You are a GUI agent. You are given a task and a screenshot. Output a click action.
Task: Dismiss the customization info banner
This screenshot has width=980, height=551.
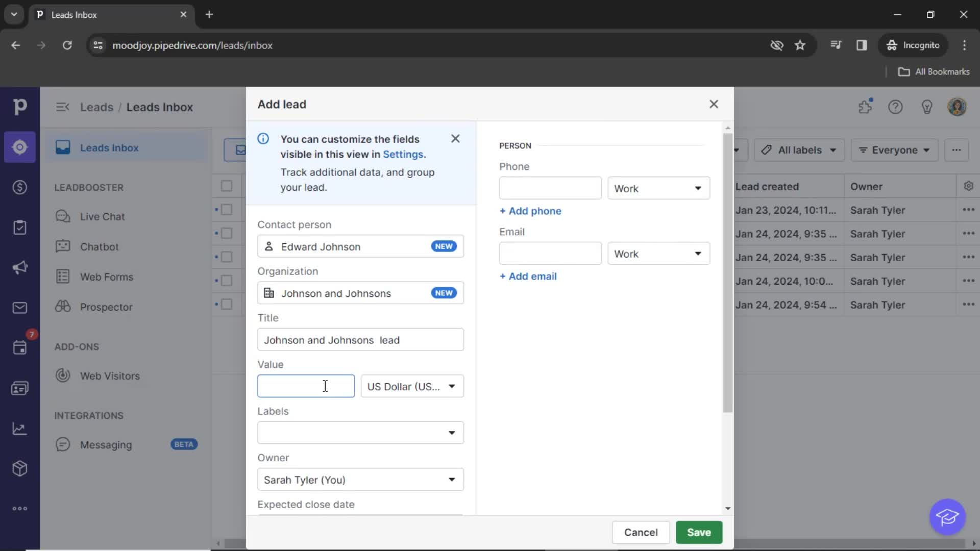455,139
